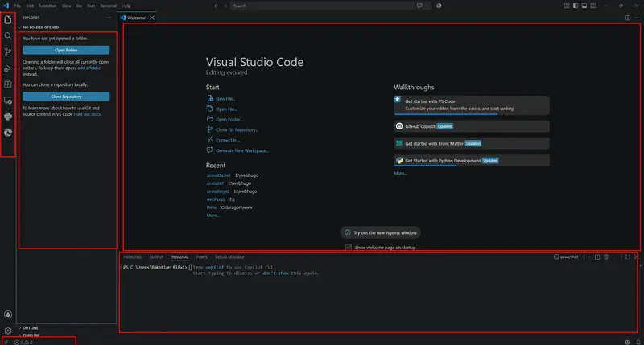Open the Copilot chat icon in title bar
The image size is (644, 345).
pyautogui.click(x=419, y=6)
